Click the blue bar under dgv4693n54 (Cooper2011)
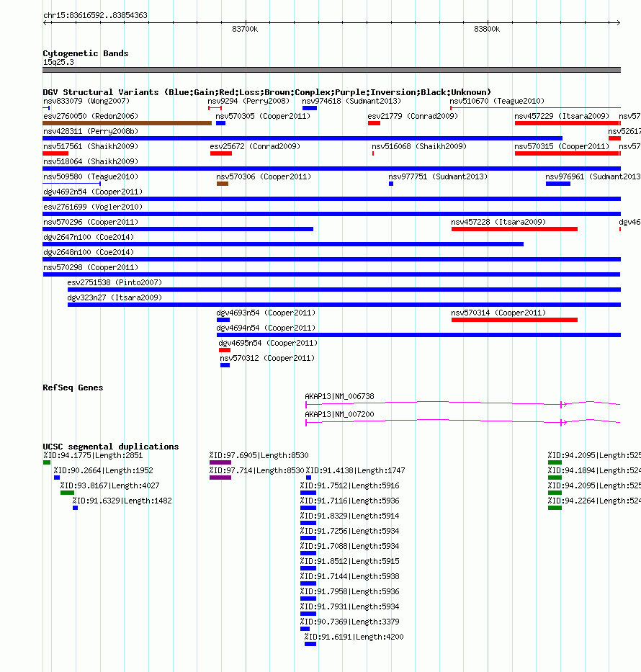641x672 pixels. (223, 320)
